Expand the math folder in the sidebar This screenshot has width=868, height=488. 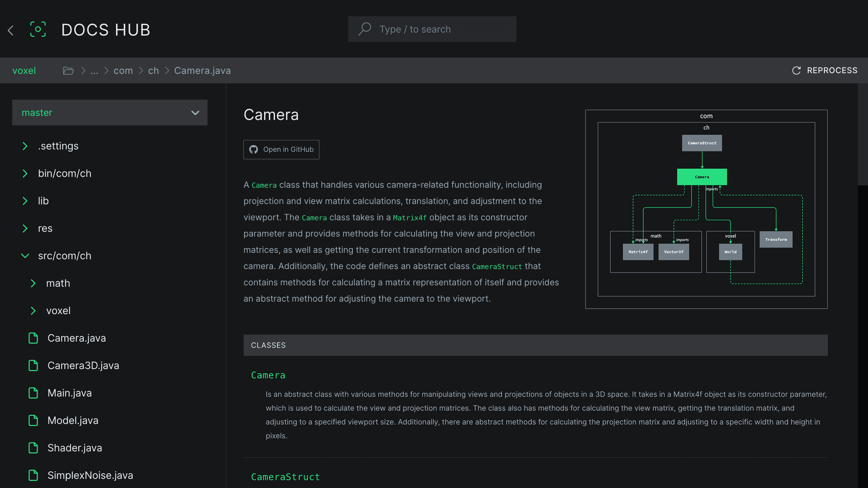(x=33, y=283)
